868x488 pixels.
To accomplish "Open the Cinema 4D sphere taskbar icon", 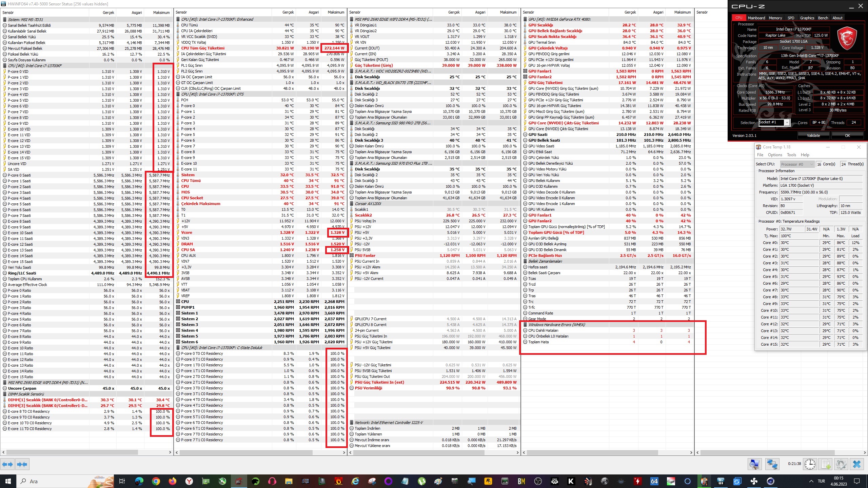I will pyautogui.click(x=770, y=481).
